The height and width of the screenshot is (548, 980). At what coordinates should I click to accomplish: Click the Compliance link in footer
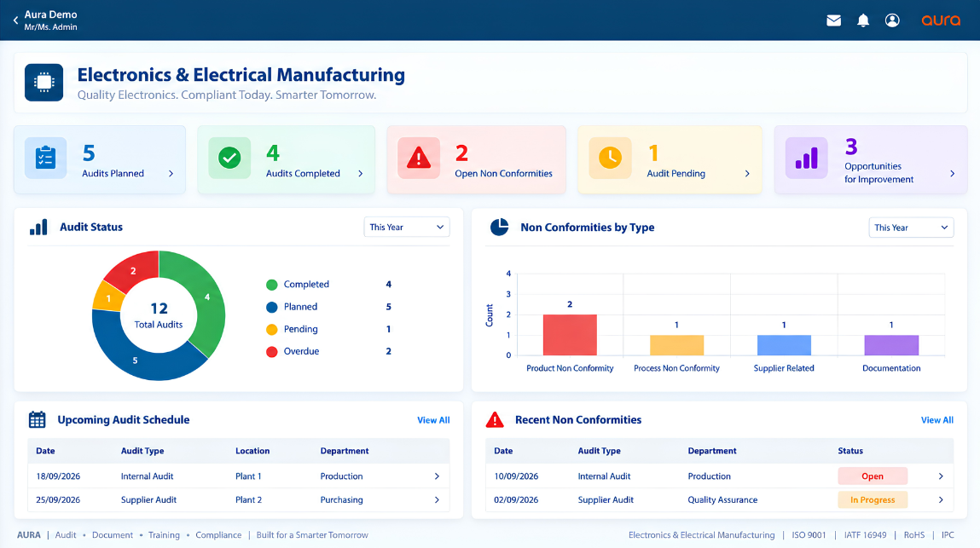click(x=218, y=535)
